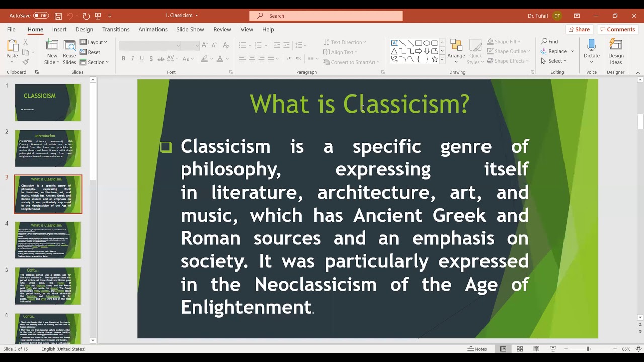Open Design Ideas icon
Screen dimensions: 644x362
point(616,45)
